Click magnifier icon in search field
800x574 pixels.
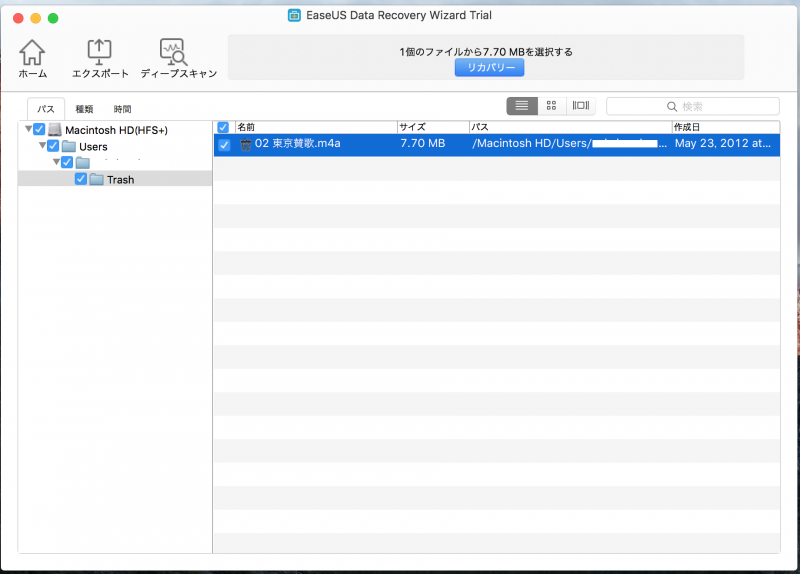672,107
